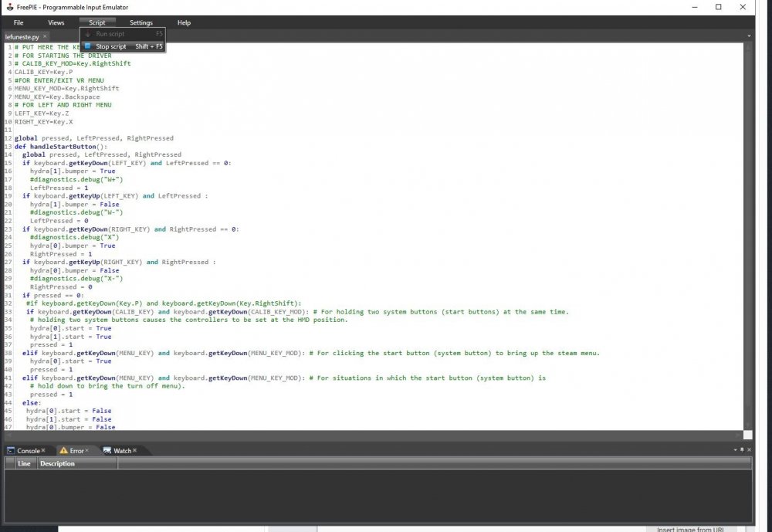This screenshot has width=772, height=532.
Task: Collapse the Script menu
Action: (x=97, y=22)
